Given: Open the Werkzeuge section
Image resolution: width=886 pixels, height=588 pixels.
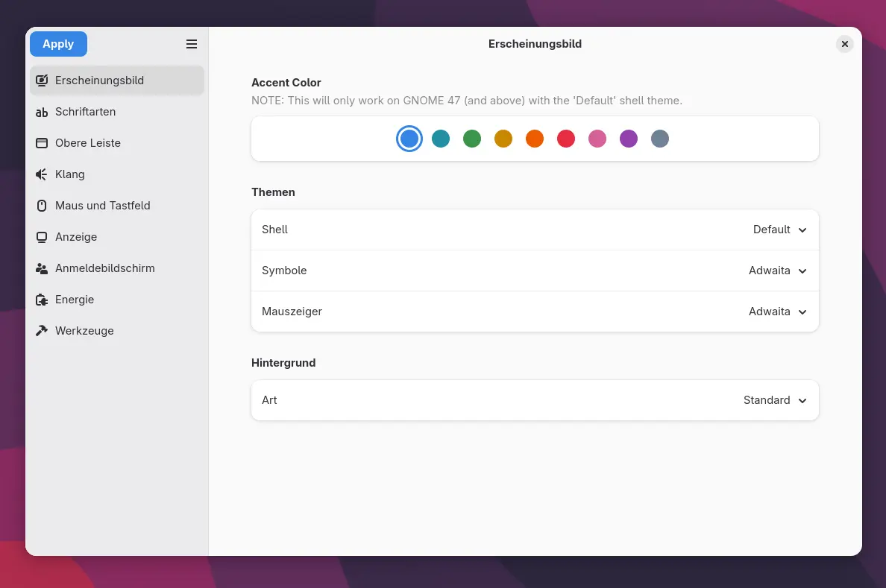Looking at the screenshot, I should click(x=84, y=331).
